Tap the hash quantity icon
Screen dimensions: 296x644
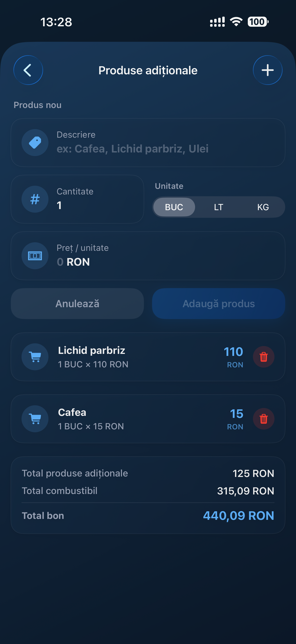35,199
